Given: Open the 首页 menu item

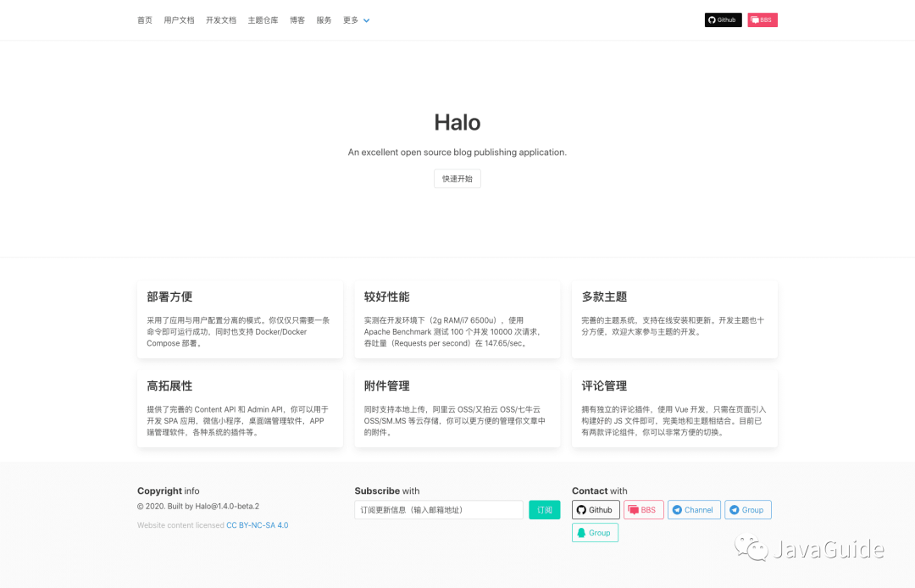Looking at the screenshot, I should 144,19.
